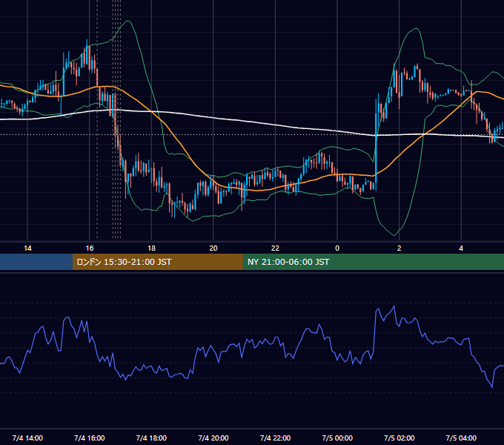
Task: Click the '7/5 00:00' label on lower axis
Action: [x=337, y=438]
